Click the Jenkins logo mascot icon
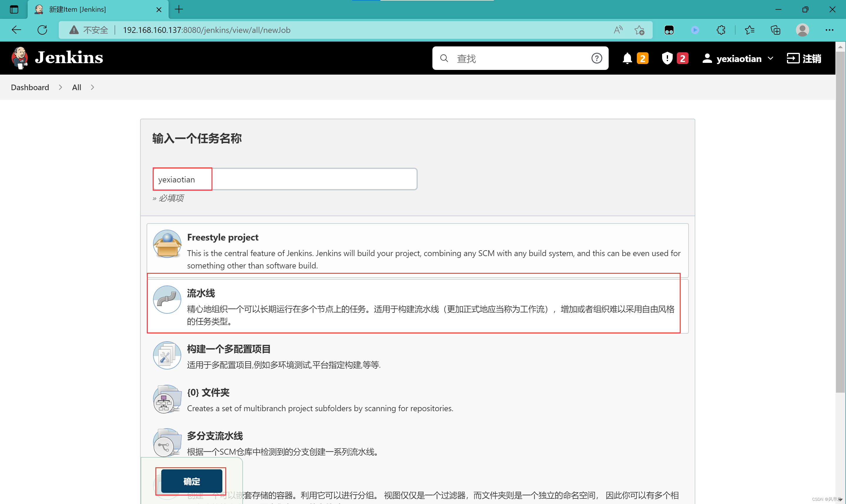 [20, 58]
